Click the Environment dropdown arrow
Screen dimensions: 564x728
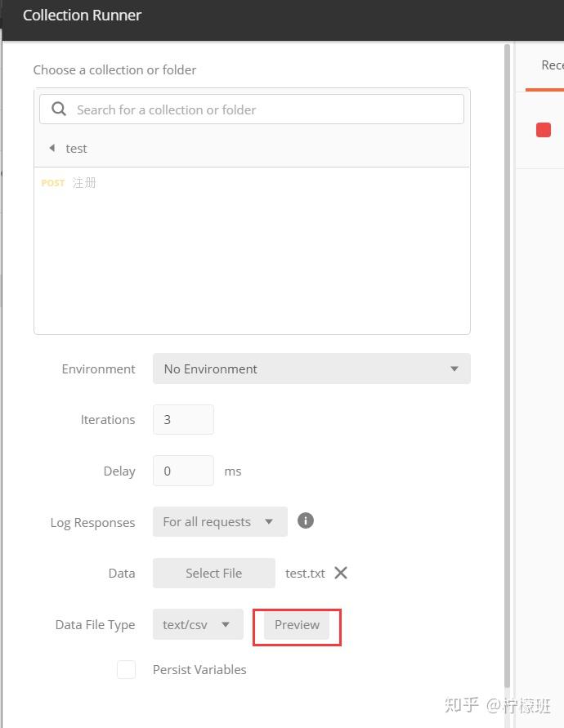click(x=454, y=368)
